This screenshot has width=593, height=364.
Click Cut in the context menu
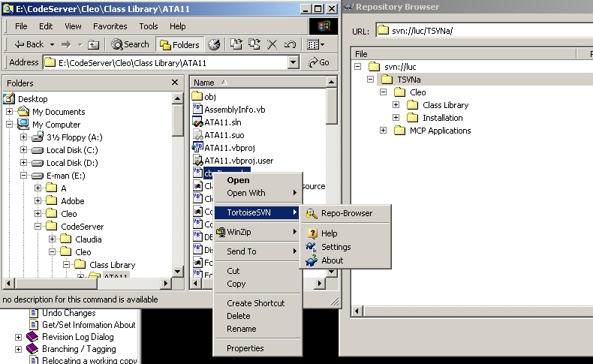pos(257,271)
